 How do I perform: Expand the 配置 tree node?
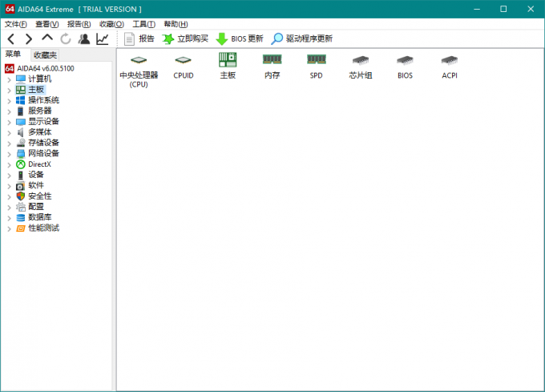[x=10, y=208]
